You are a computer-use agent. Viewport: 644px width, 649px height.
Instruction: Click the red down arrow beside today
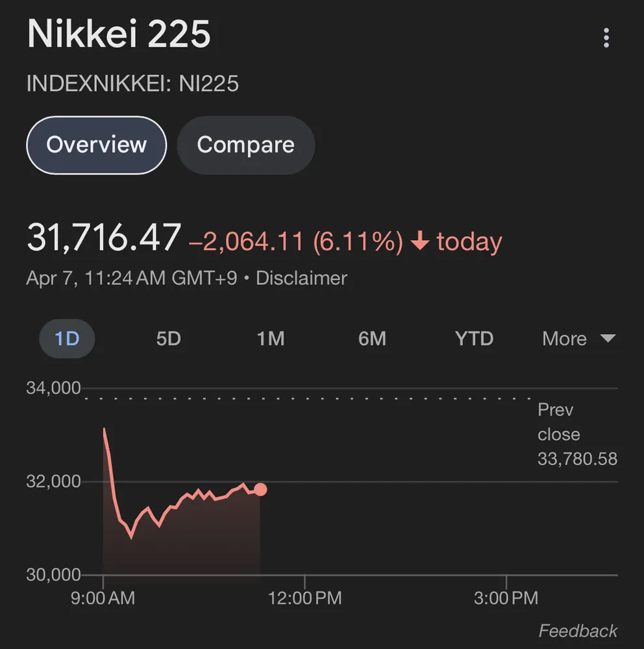[421, 242]
